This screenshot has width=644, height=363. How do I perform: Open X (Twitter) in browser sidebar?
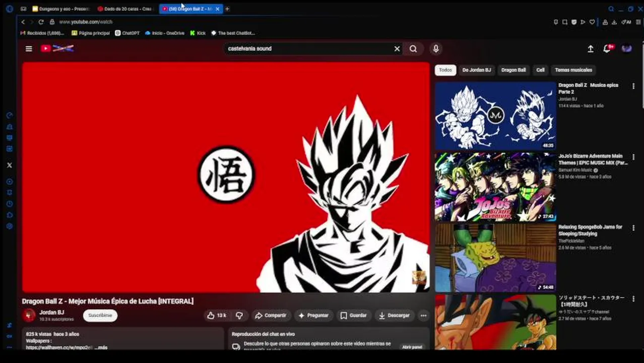click(9, 165)
